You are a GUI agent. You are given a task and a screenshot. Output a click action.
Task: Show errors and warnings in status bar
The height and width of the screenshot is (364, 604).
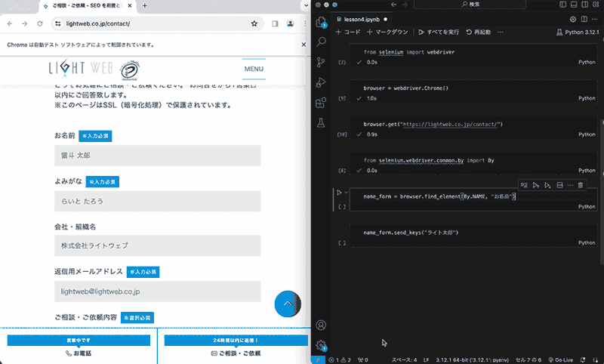click(x=340, y=359)
